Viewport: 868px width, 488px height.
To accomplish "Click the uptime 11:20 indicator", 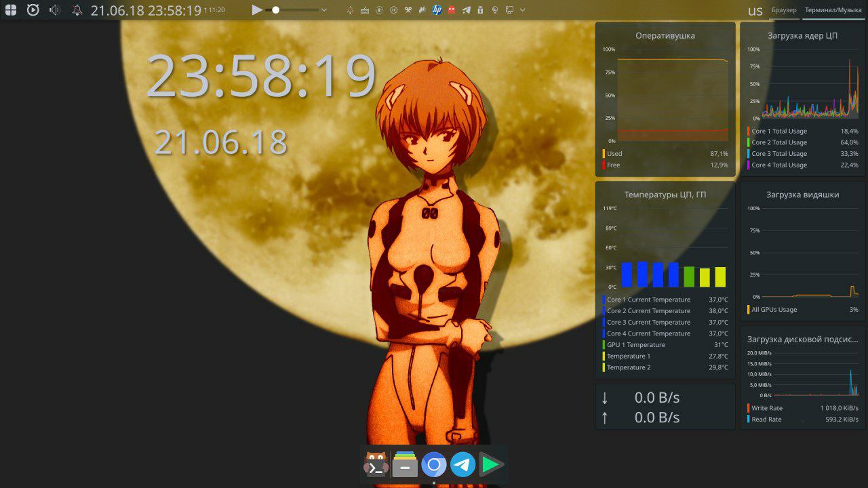I will (x=214, y=10).
